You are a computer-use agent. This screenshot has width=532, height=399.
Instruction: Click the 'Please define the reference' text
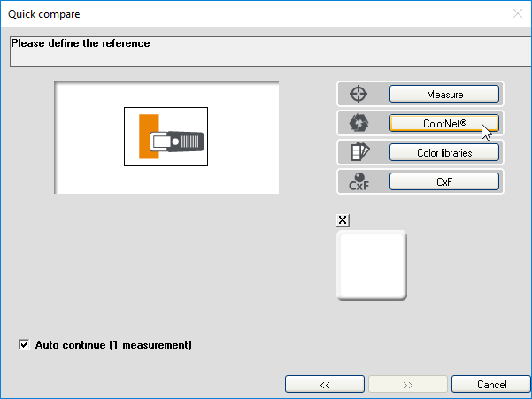(x=81, y=43)
